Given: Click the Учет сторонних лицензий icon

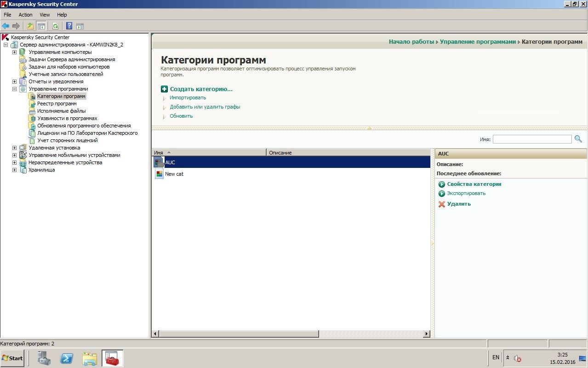Looking at the screenshot, I should tap(32, 140).
